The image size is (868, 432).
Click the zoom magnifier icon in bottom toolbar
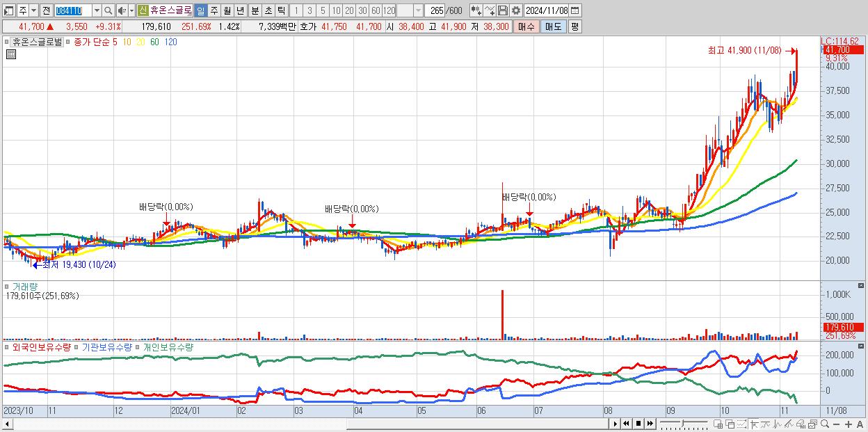point(824,424)
